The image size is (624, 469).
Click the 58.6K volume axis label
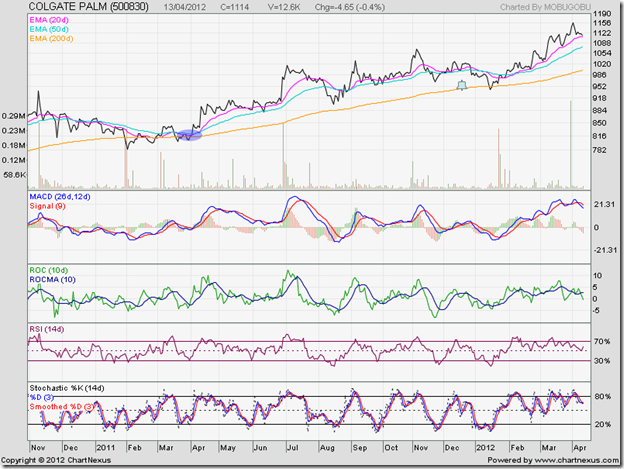[x=15, y=175]
